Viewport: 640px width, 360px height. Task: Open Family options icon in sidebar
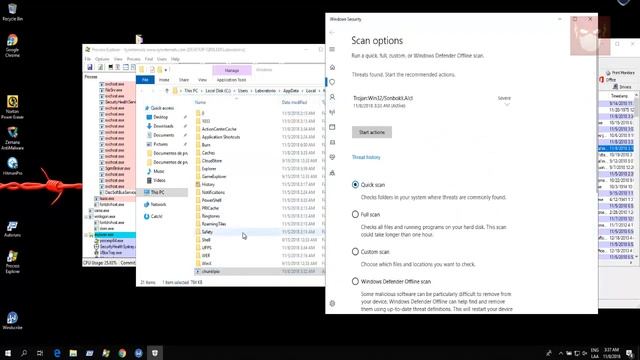click(x=332, y=173)
